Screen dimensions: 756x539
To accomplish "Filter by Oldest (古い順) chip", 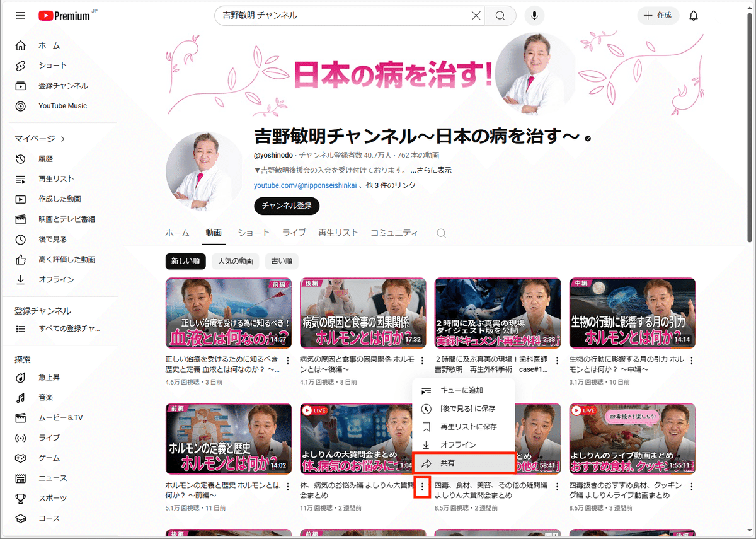I will click(282, 261).
